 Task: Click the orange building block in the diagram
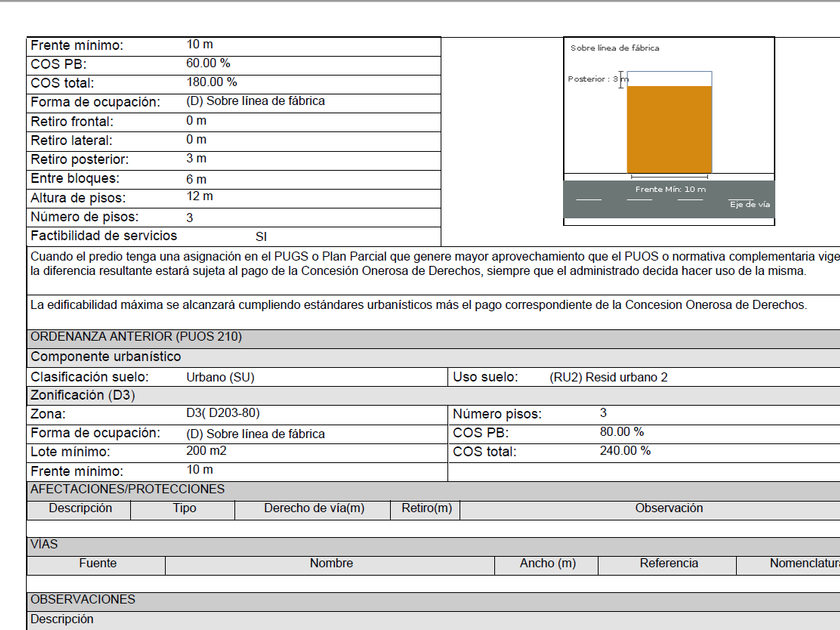pyautogui.click(x=669, y=130)
